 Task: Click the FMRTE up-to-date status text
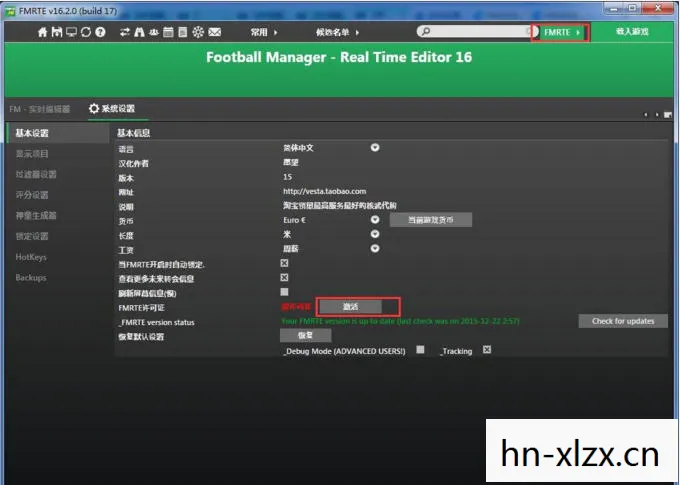[400, 321]
